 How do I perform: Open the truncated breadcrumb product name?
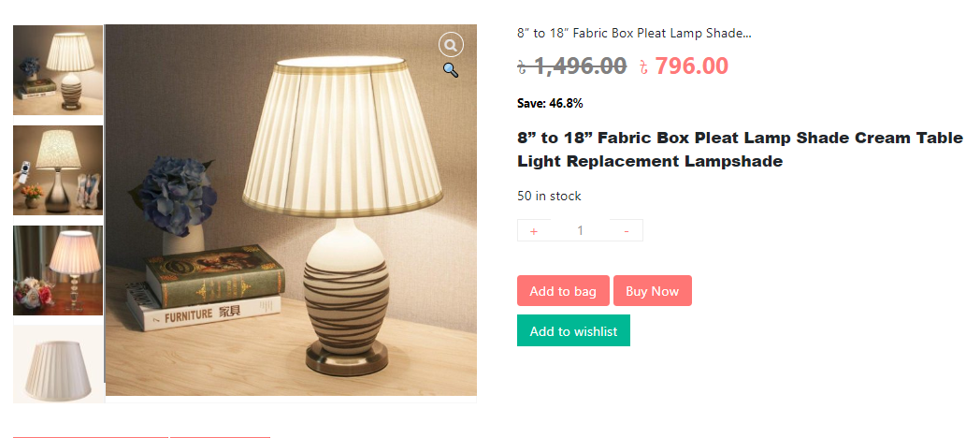pyautogui.click(x=634, y=33)
